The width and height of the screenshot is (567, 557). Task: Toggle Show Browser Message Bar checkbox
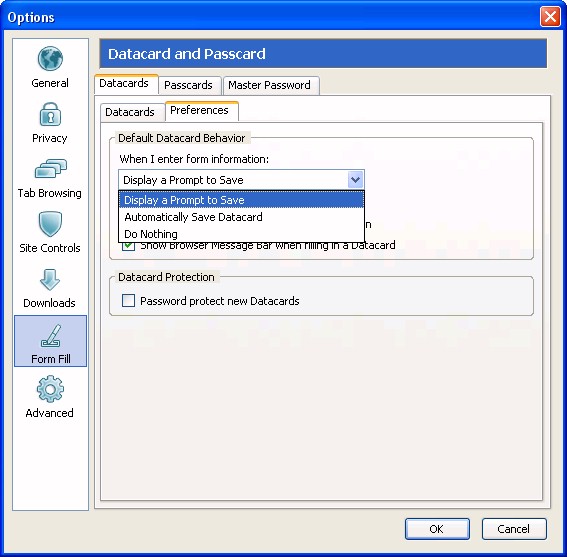click(128, 246)
